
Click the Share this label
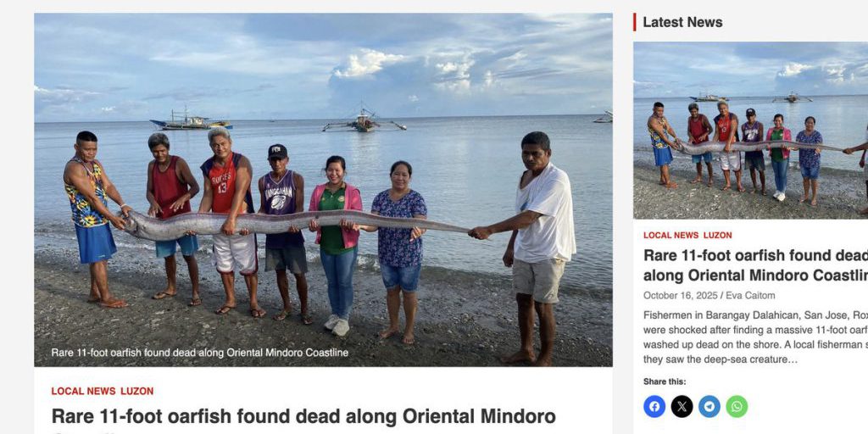(x=665, y=381)
